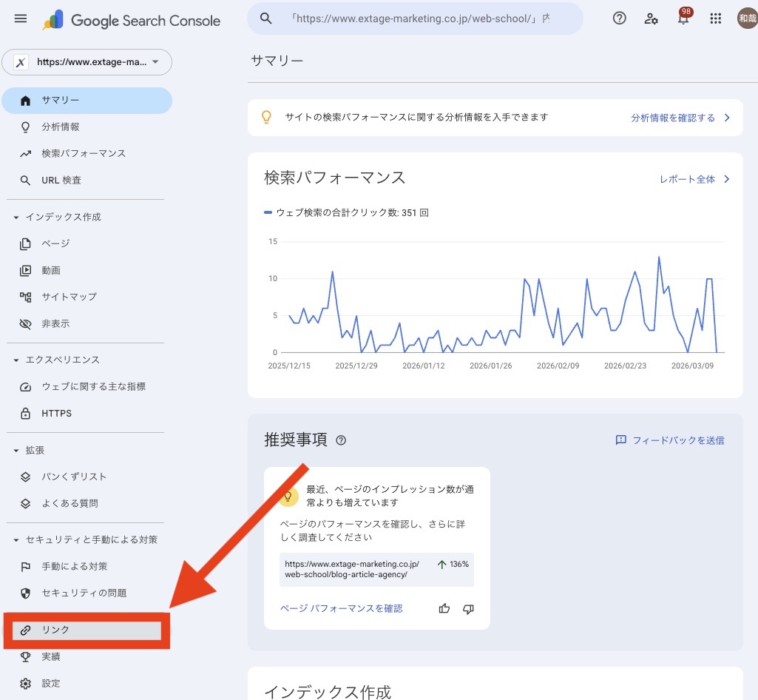Give thumbs up on the recommendation card
The image size is (758, 700).
click(x=444, y=608)
